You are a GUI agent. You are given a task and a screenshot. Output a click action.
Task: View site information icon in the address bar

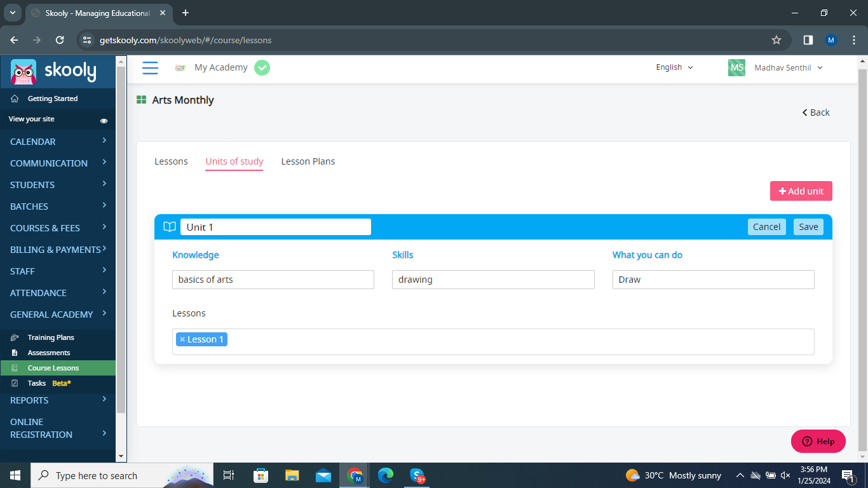pos(87,40)
